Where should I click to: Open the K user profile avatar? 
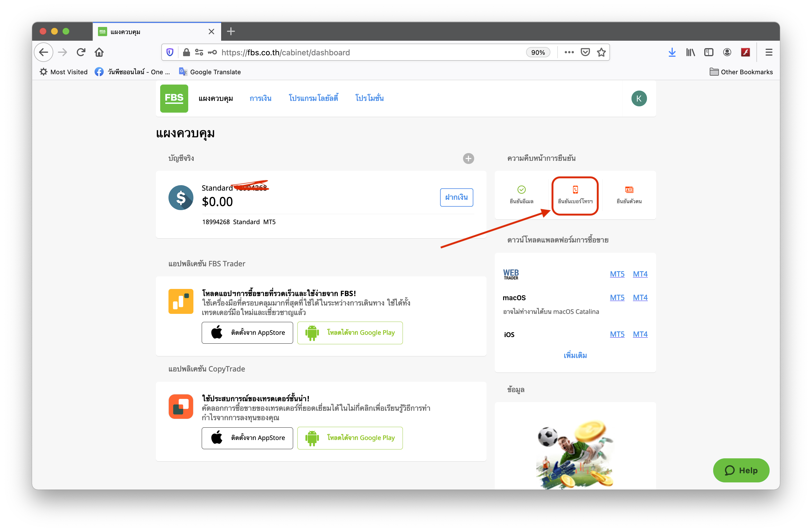639,99
